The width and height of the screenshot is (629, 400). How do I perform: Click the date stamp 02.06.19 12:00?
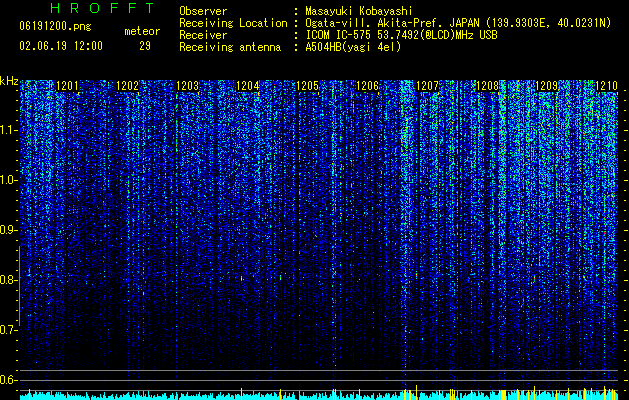pyautogui.click(x=61, y=46)
